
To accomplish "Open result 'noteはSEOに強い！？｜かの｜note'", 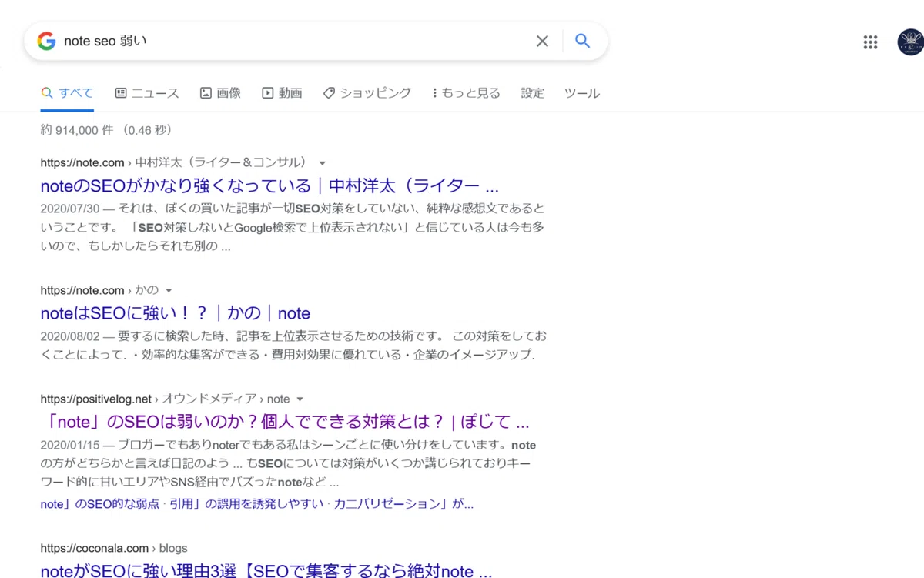I will click(176, 313).
